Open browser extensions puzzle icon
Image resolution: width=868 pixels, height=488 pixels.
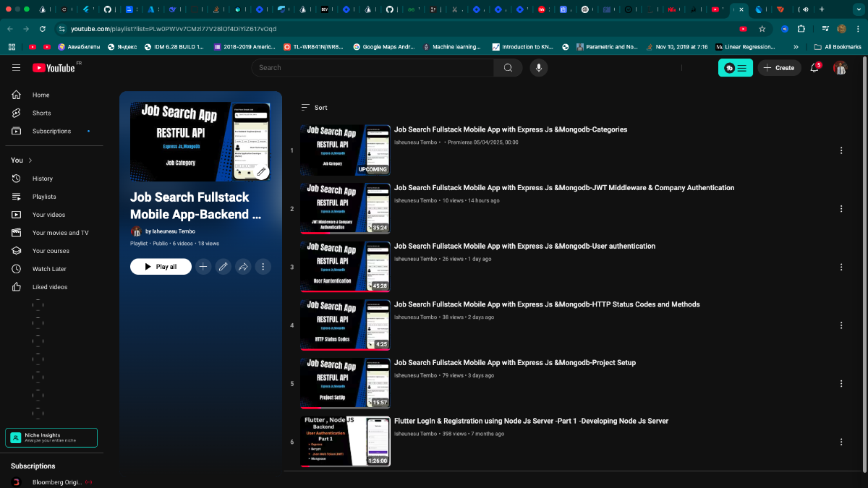click(801, 30)
